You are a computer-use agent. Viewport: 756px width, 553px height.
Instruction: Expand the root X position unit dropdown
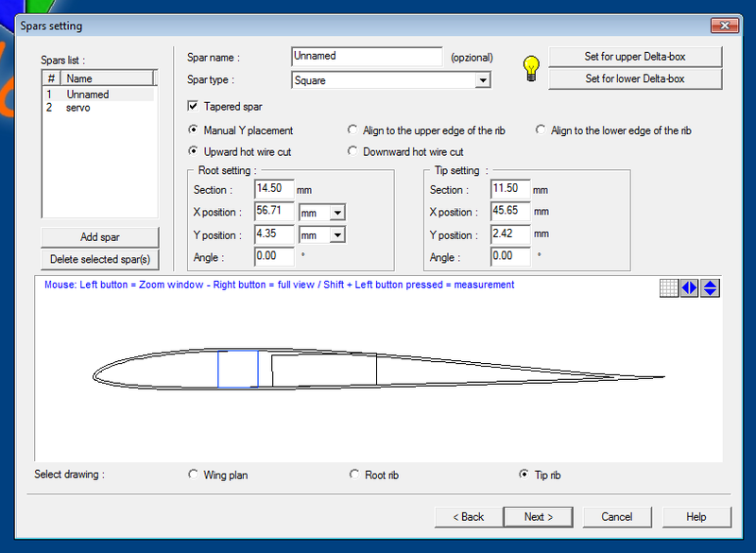point(337,213)
